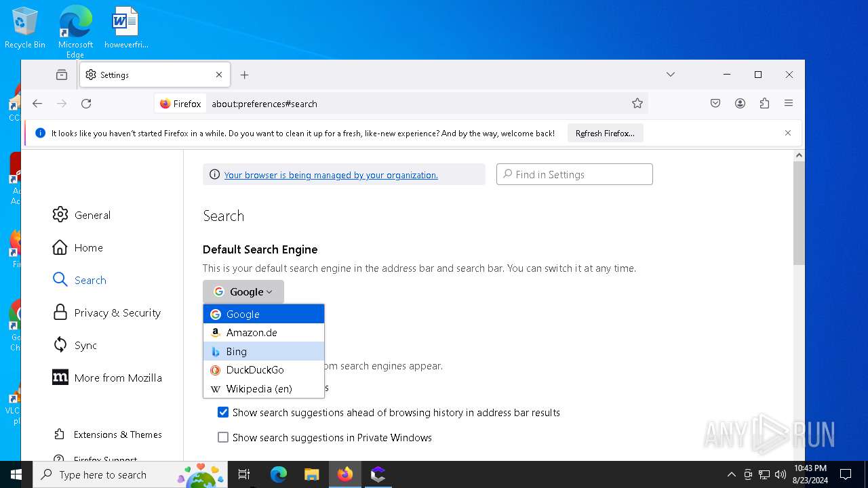Click the Firefox taskbar icon
This screenshot has width=868, height=488.
(345, 474)
